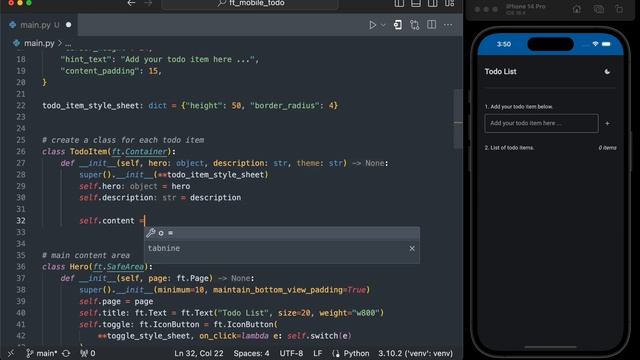Viewport: 640px width, 360px height.
Task: Open the customize layout icon
Action: click(449, 4)
